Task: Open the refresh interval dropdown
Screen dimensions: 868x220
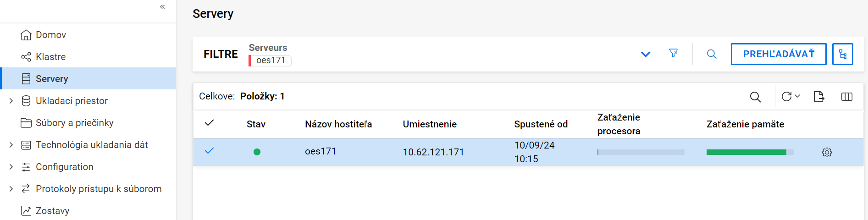Action: point(791,96)
